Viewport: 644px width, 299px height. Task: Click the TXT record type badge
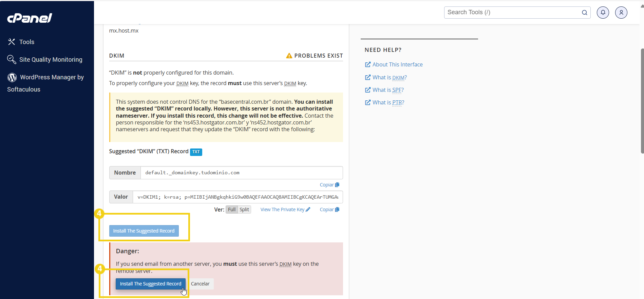coord(196,152)
